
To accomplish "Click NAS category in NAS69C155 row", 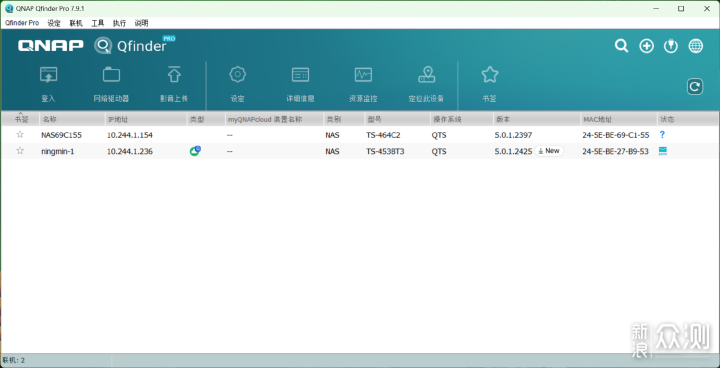I will 332,135.
